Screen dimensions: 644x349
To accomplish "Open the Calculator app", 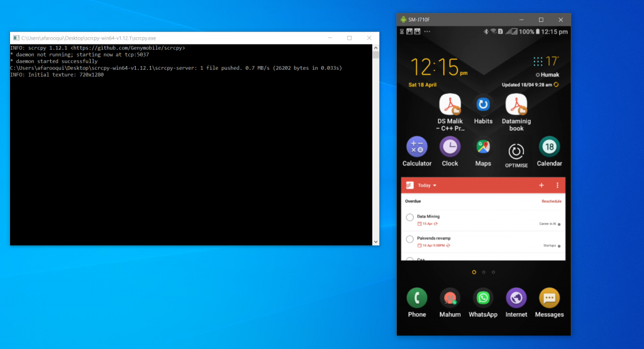I will [x=417, y=147].
